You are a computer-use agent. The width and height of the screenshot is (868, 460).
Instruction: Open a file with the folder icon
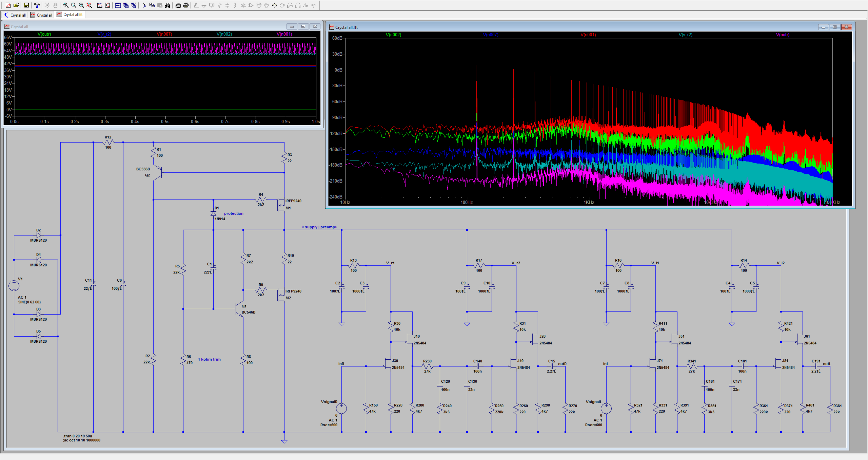[16, 5]
